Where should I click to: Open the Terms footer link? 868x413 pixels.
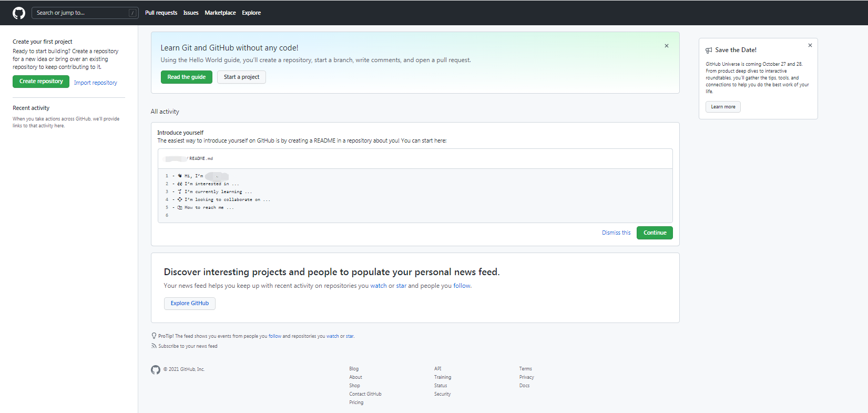pyautogui.click(x=526, y=369)
